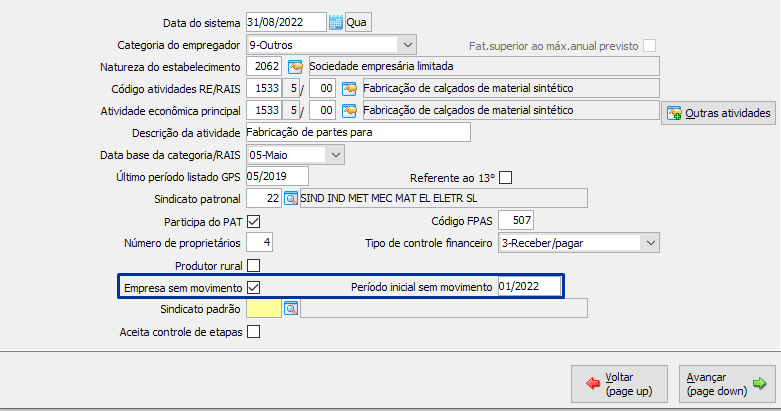Click the Empresa sem movimento label

tap(183, 288)
